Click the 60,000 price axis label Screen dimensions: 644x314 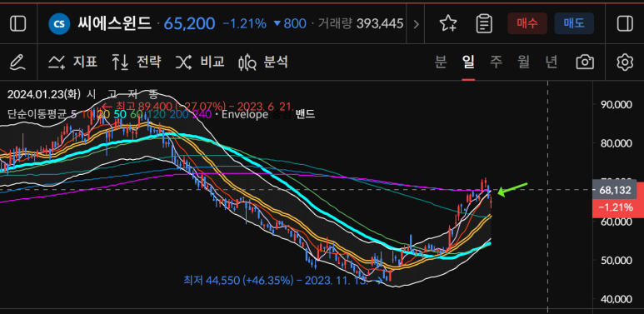coord(616,222)
